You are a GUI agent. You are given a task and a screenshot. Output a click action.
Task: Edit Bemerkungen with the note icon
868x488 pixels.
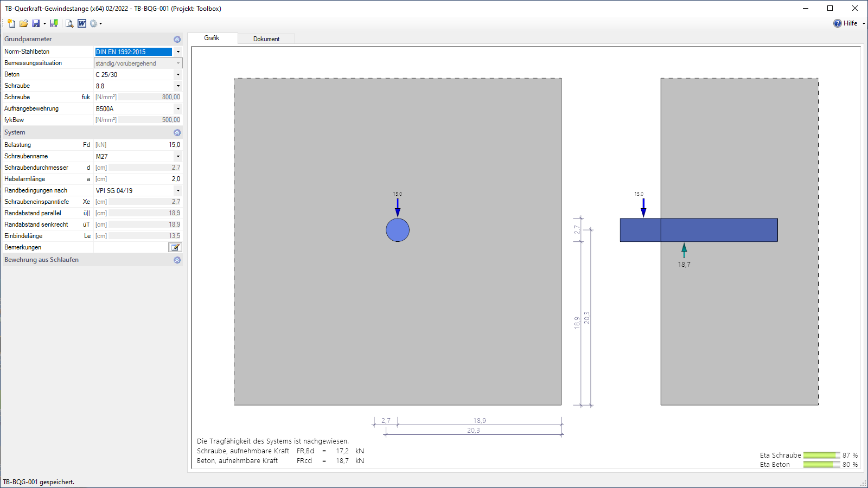pos(175,247)
